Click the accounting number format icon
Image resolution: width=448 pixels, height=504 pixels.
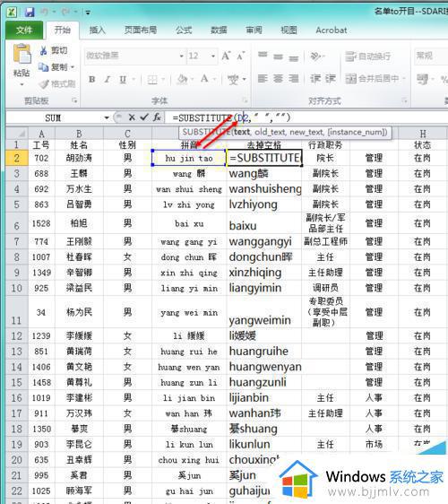(423, 79)
